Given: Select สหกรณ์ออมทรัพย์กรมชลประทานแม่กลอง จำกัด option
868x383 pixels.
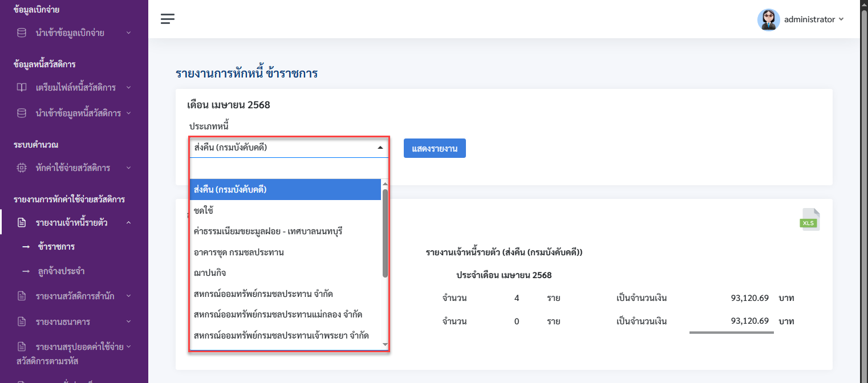Looking at the screenshot, I should pos(285,315).
